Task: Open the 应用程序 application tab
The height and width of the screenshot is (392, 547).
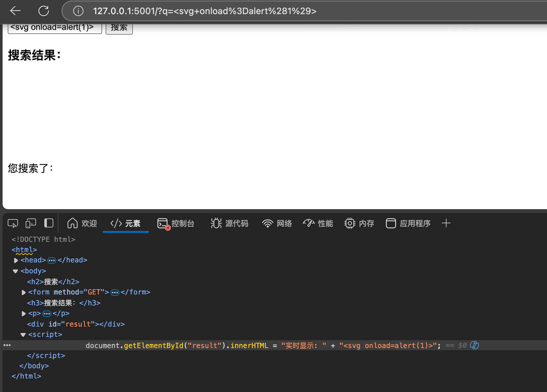Action: click(x=408, y=223)
